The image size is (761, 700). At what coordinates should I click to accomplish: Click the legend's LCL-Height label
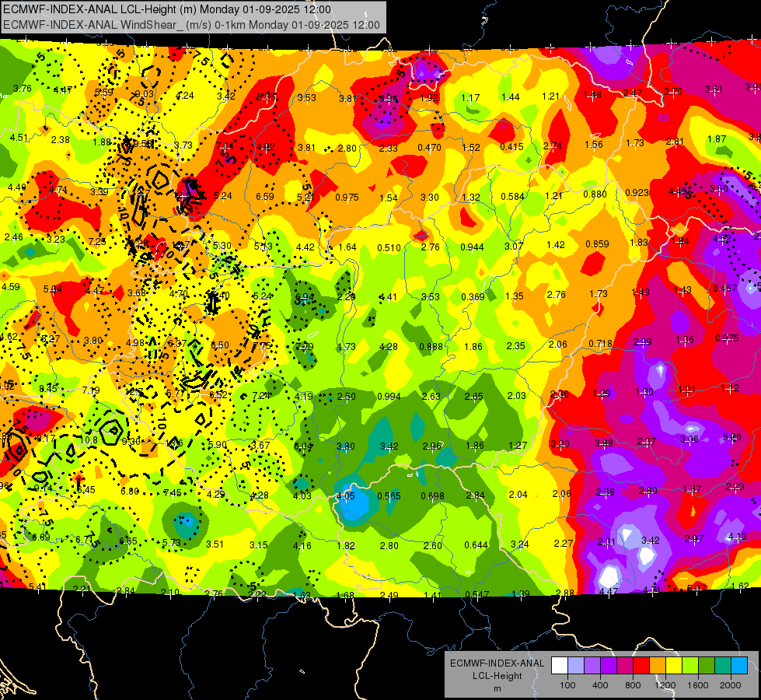[x=497, y=676]
